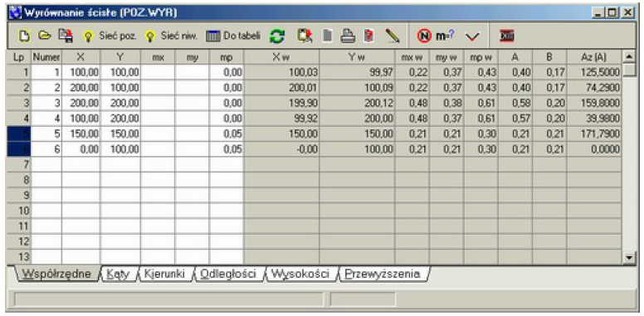
Task: Click the 'mp w' column header
Action: (x=481, y=57)
